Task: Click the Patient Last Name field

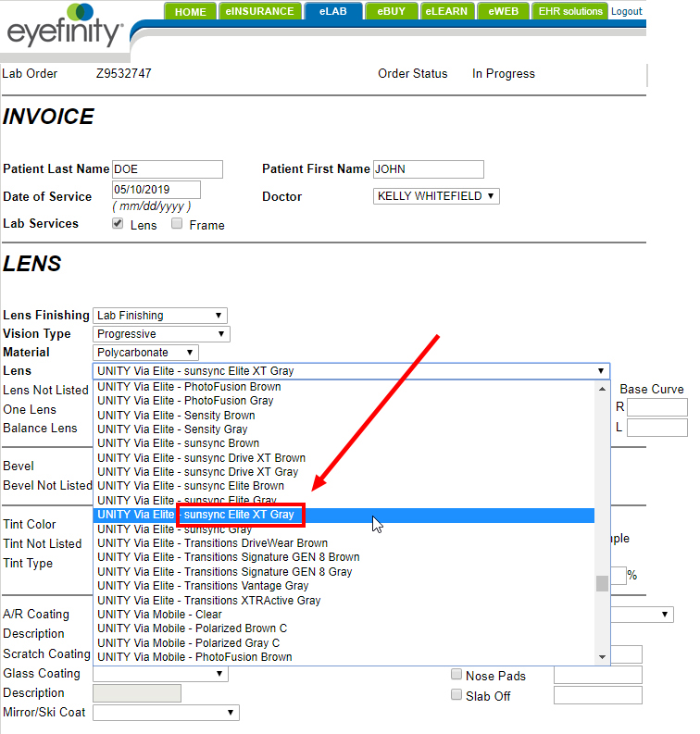Action: pos(167,169)
